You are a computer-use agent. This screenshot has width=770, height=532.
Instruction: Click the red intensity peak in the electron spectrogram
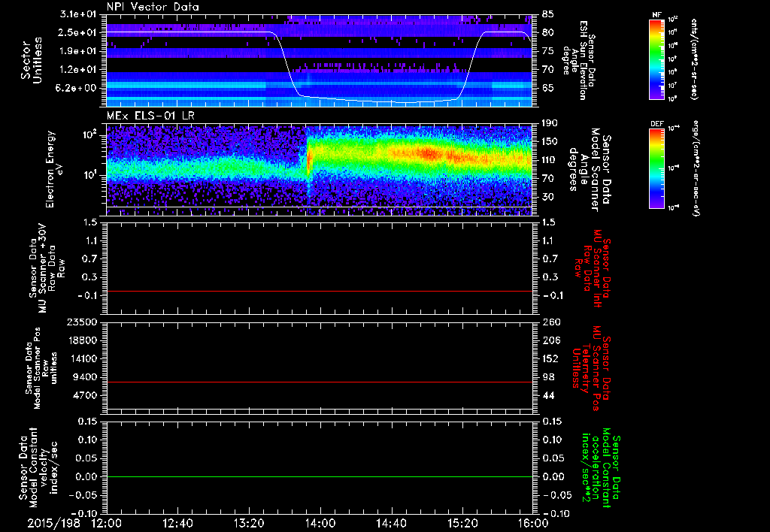pyautogui.click(x=429, y=153)
